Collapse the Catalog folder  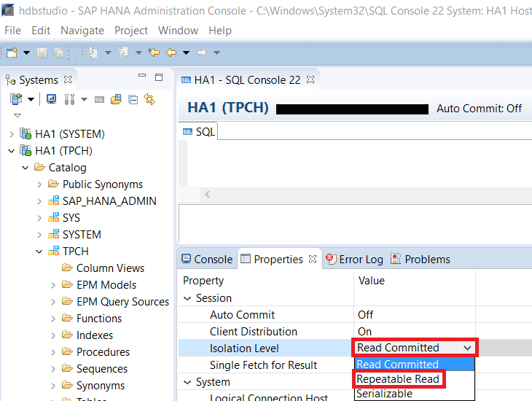pyautogui.click(x=26, y=168)
